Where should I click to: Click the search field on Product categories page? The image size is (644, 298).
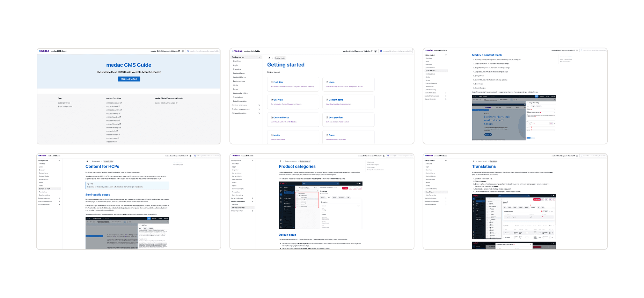coord(400,156)
